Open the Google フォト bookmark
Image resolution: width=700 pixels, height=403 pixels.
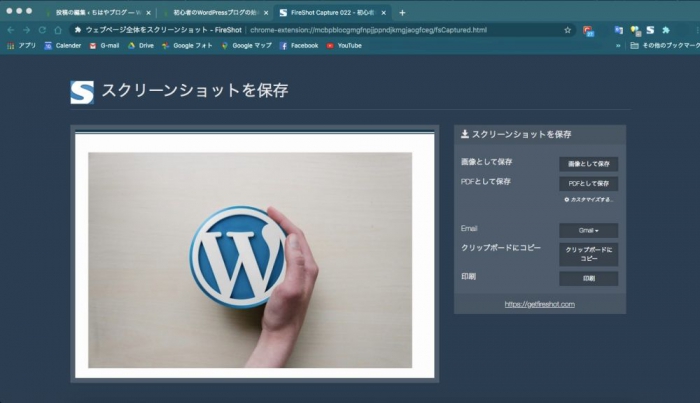tap(187, 46)
